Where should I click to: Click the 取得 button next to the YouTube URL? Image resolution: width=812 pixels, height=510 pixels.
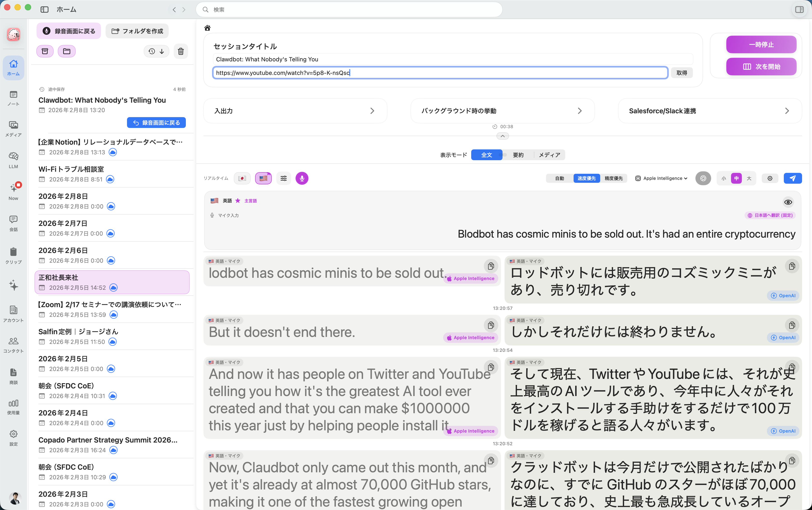pyautogui.click(x=682, y=72)
